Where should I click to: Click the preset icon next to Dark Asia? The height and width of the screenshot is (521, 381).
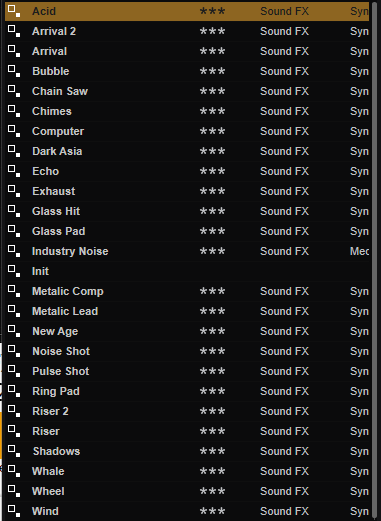click(x=14, y=151)
